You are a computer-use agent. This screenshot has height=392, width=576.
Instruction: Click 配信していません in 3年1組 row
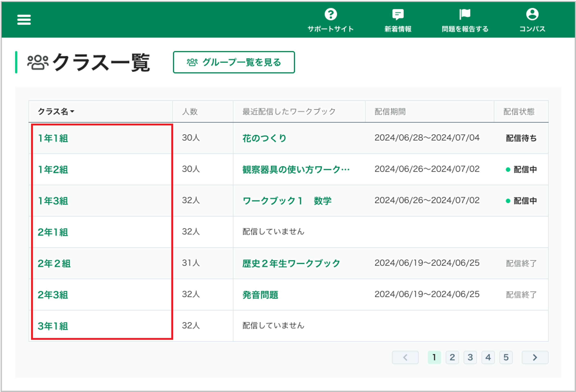(273, 325)
